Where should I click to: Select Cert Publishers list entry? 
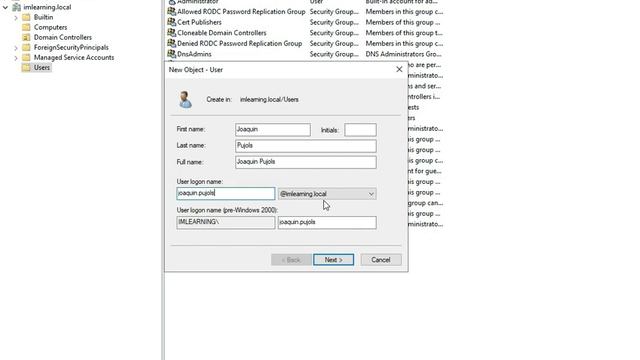(x=199, y=22)
